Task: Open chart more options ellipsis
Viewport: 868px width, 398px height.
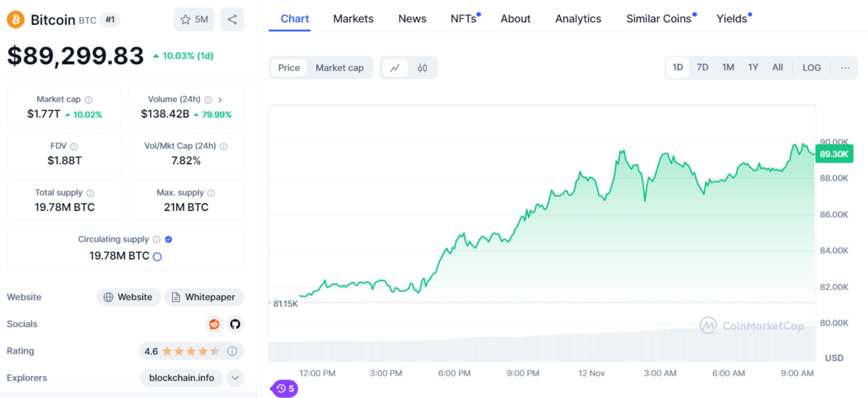Action: click(845, 68)
